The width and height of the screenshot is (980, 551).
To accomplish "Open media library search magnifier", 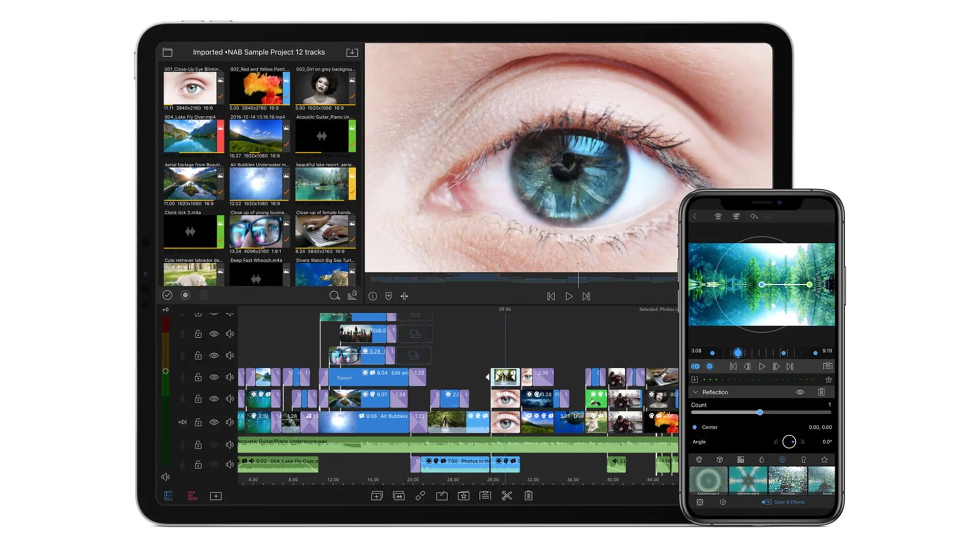I will coord(334,296).
